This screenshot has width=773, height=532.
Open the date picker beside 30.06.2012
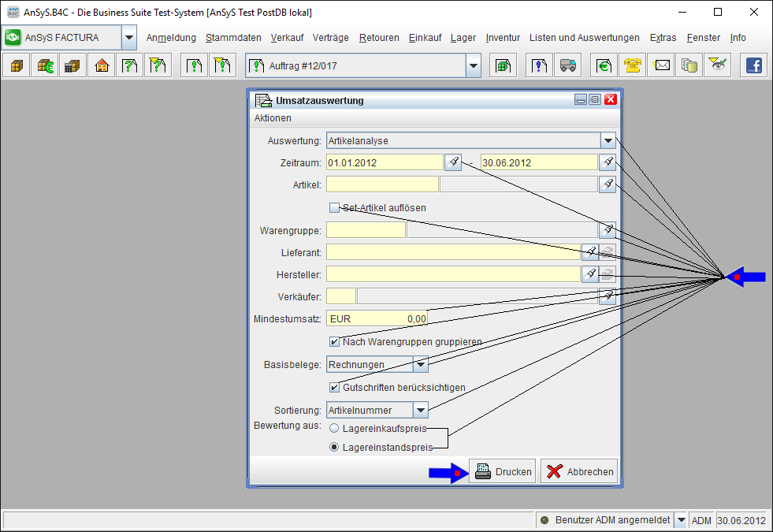(x=608, y=162)
